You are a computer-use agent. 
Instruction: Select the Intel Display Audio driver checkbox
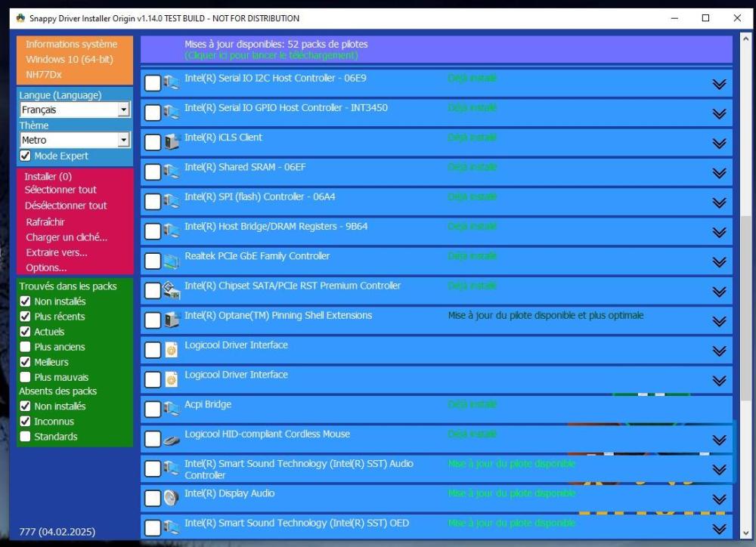point(153,498)
